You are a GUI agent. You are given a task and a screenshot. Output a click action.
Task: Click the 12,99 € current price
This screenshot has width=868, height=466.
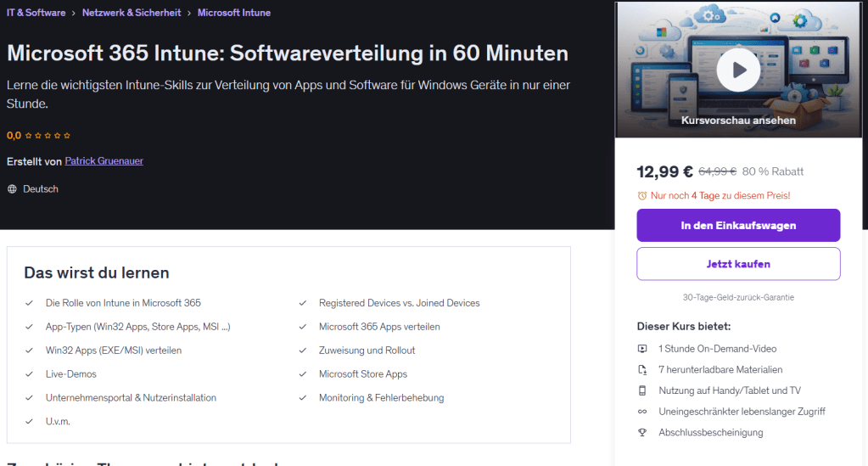[664, 171]
